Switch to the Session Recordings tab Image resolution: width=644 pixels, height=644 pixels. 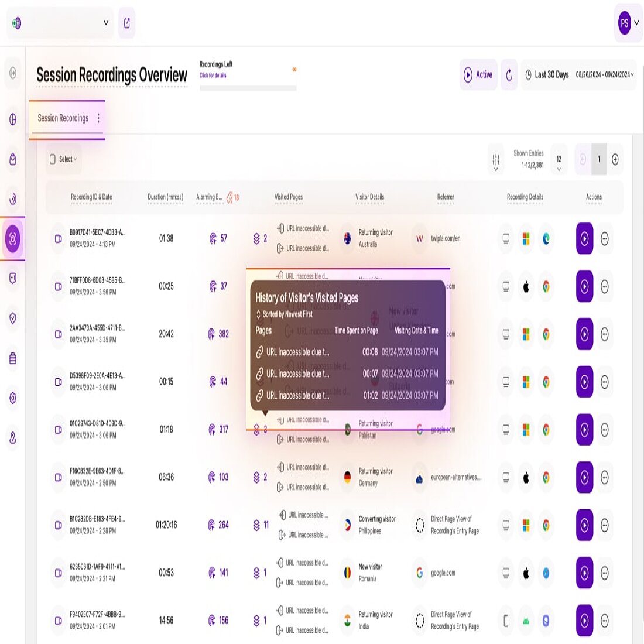pyautogui.click(x=63, y=118)
